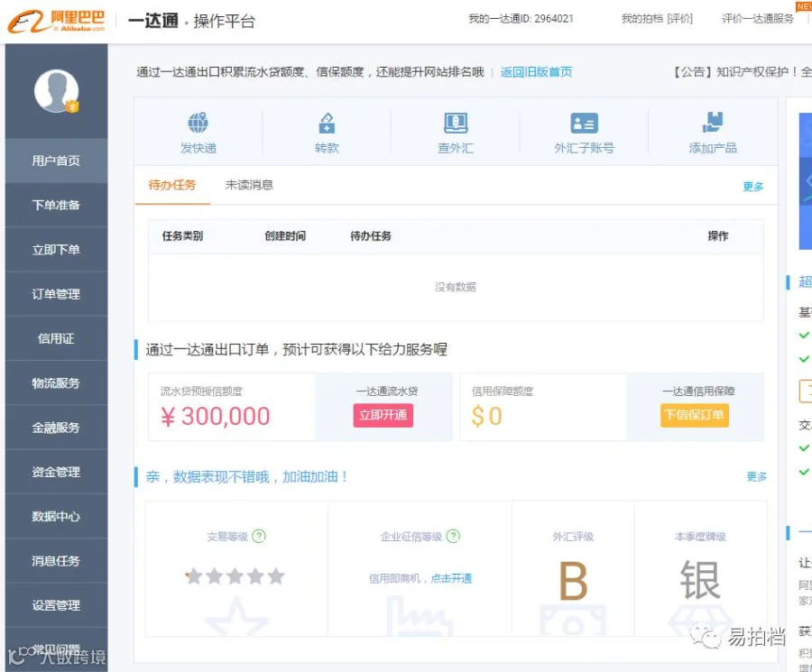812x672 pixels.
Task: Click the 银 quarterly tier badge
Action: pos(700,580)
